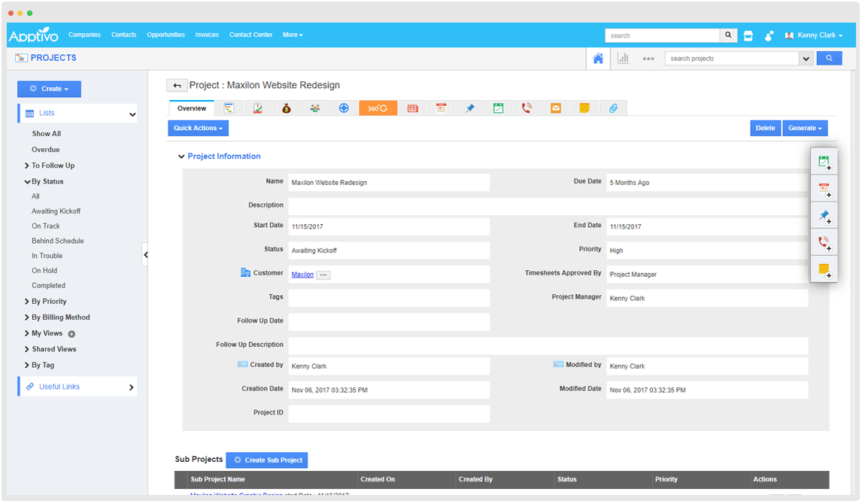The height and width of the screenshot is (504, 865).
Task: Click the paperclip attachments tab icon
Action: pyautogui.click(x=613, y=108)
